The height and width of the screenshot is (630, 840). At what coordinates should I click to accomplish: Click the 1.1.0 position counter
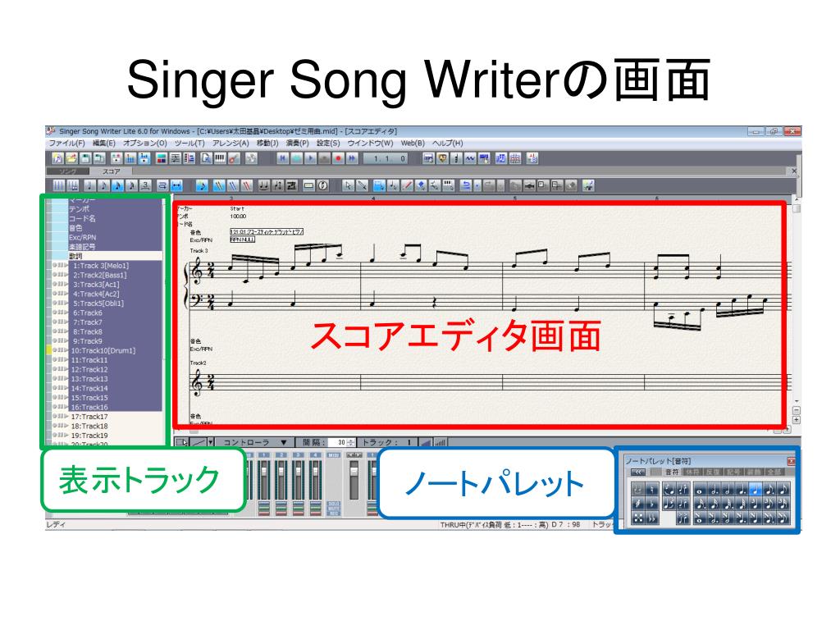[x=387, y=158]
